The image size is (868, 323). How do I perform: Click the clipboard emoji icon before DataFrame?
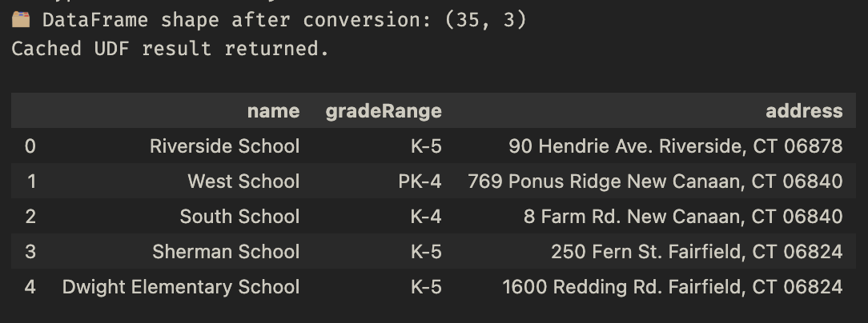coord(21,20)
